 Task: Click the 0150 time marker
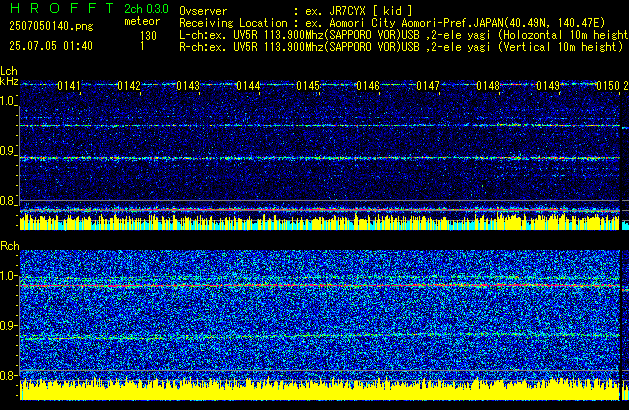coord(608,86)
